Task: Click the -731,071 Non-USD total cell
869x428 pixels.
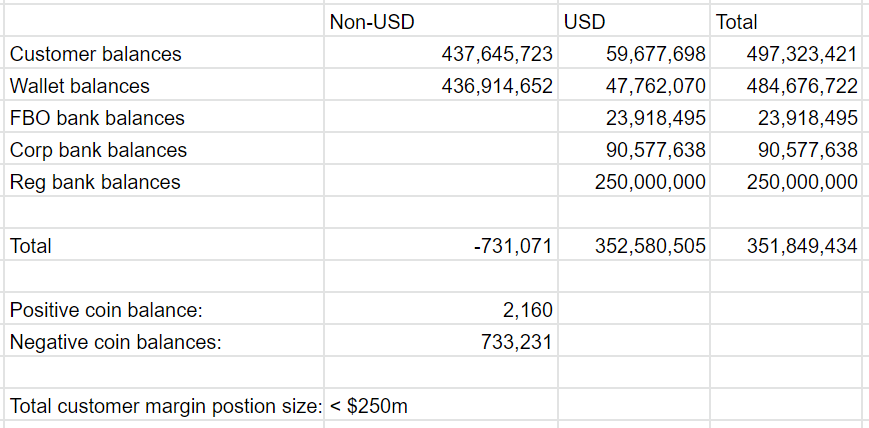Action: [513, 246]
